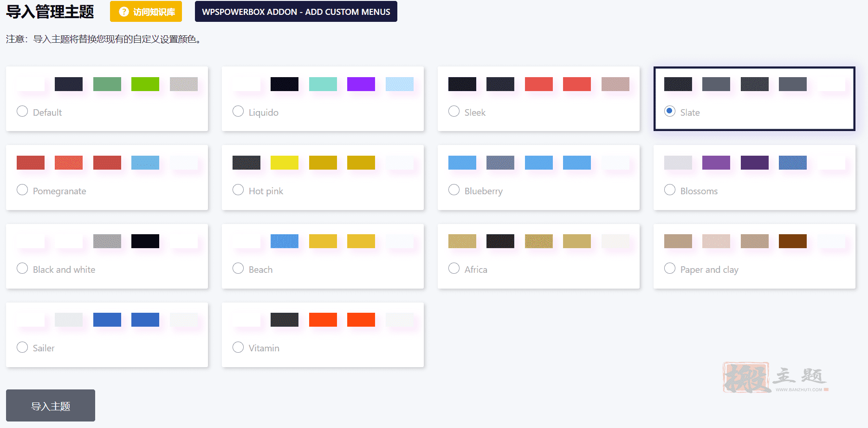
Task: Click the bright green swatch in Default
Action: click(x=145, y=84)
